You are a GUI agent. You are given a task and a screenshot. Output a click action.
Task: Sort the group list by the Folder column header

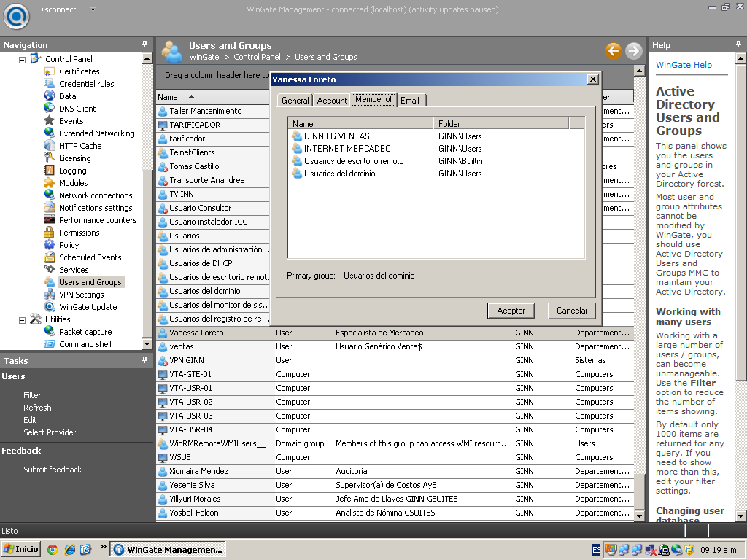(x=500, y=123)
